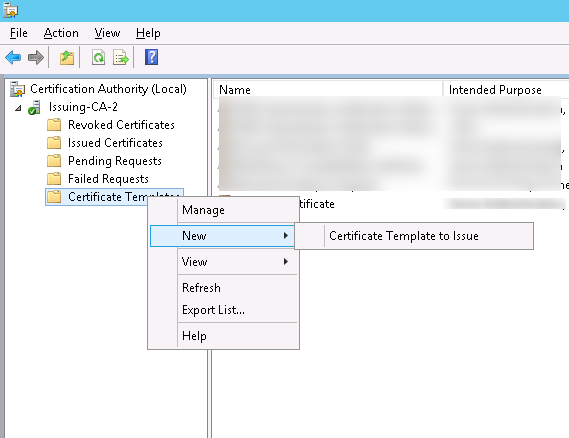Click the Failed Requests folder icon
This screenshot has height=438, width=569.
(54, 179)
